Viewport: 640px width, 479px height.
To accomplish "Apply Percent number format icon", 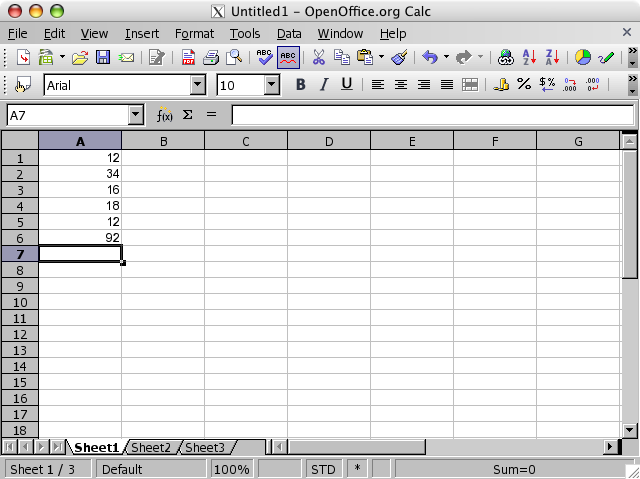I will pos(524,84).
